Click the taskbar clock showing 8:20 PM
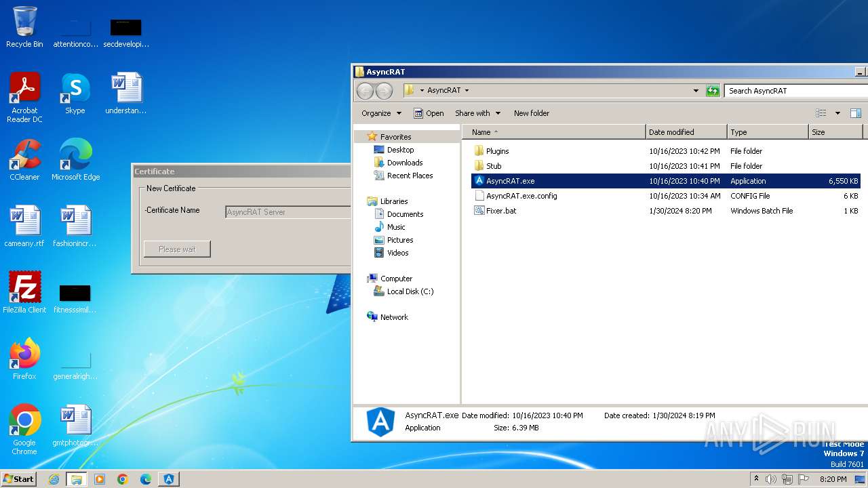The width and height of the screenshot is (868, 488). click(833, 479)
